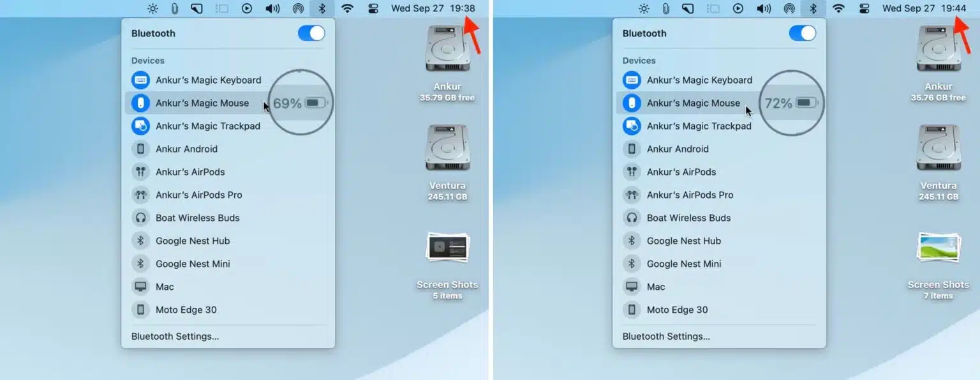The height and width of the screenshot is (380, 980).
Task: Select Ankur drive with 35.79 GB free
Action: coord(447,63)
